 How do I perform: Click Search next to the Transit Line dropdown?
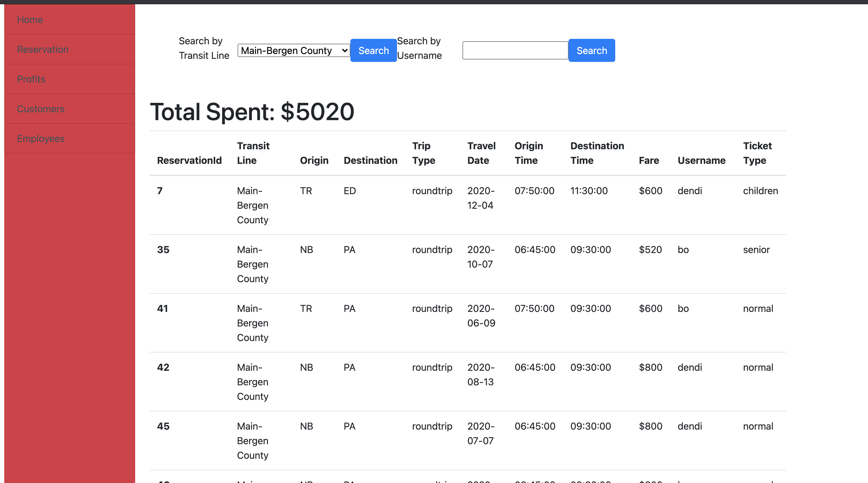tap(373, 50)
